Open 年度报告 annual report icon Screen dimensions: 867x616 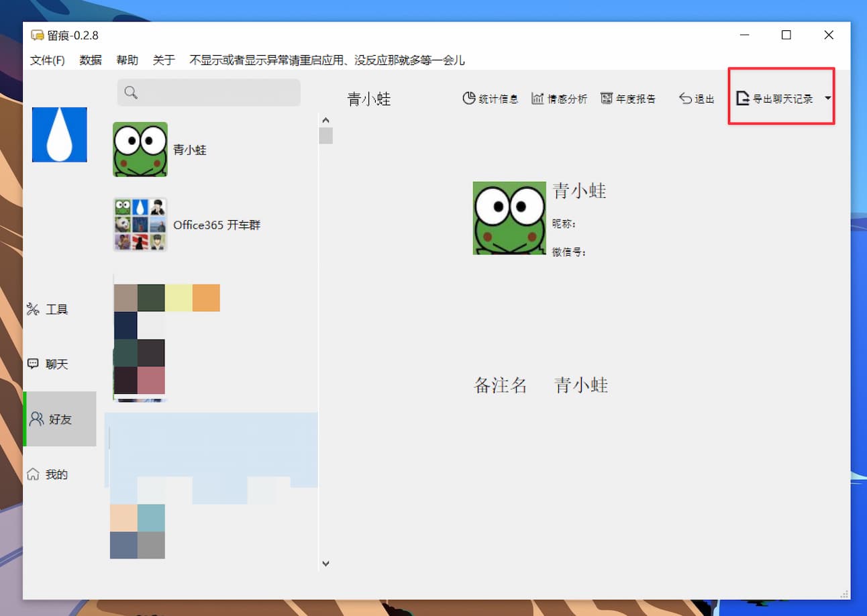click(607, 99)
